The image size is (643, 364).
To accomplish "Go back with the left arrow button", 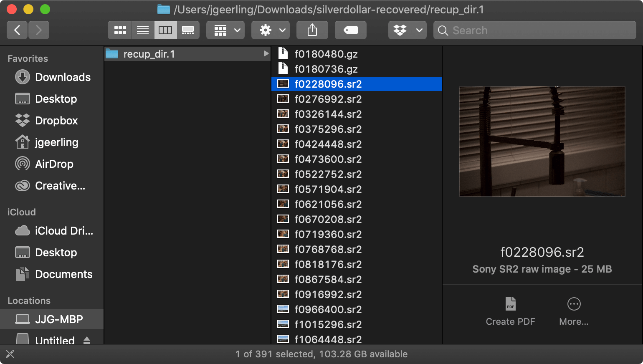I will 17,30.
